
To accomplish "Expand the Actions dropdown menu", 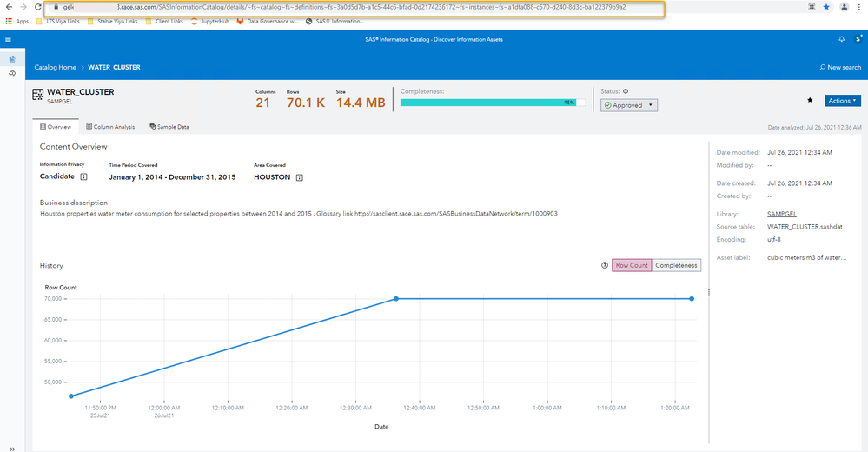I will tap(843, 101).
